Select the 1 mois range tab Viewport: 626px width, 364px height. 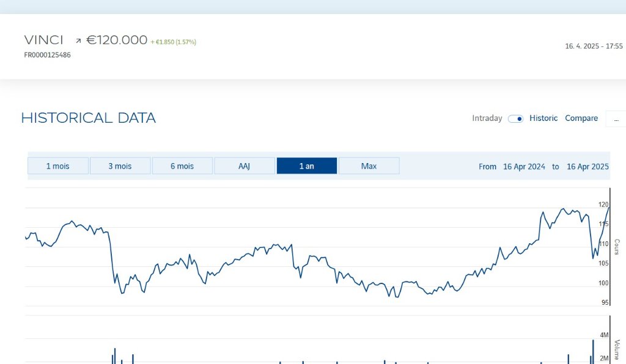(58, 166)
